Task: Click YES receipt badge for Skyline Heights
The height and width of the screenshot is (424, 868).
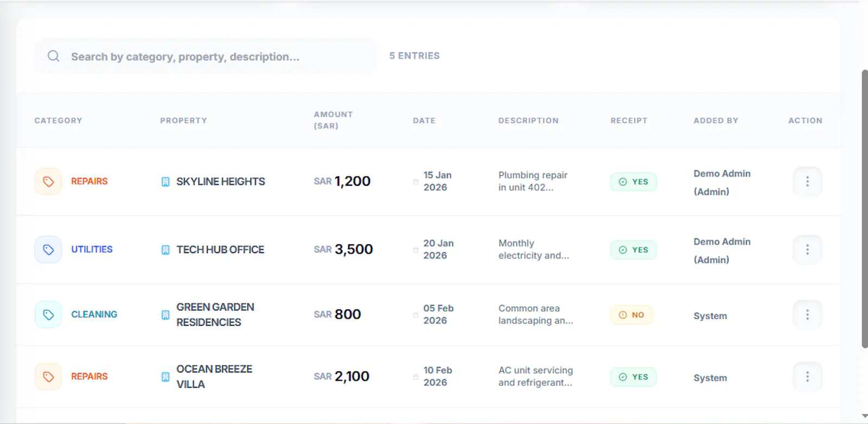Action: click(633, 182)
